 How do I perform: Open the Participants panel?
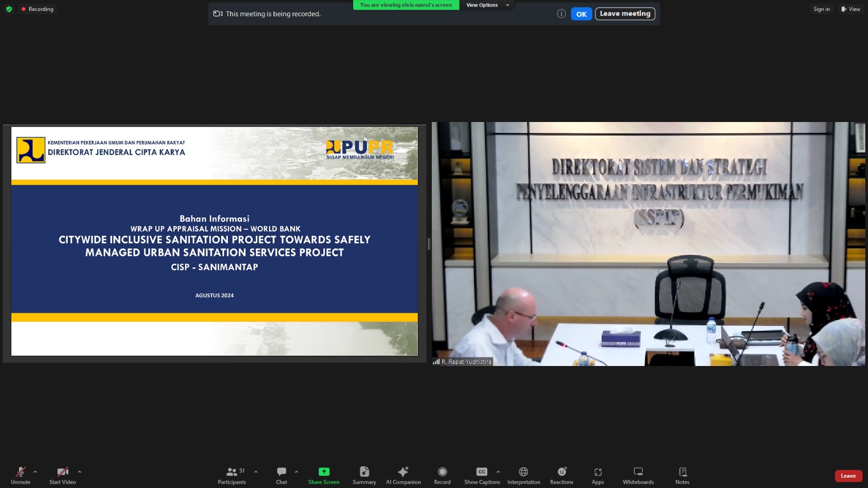click(232, 476)
